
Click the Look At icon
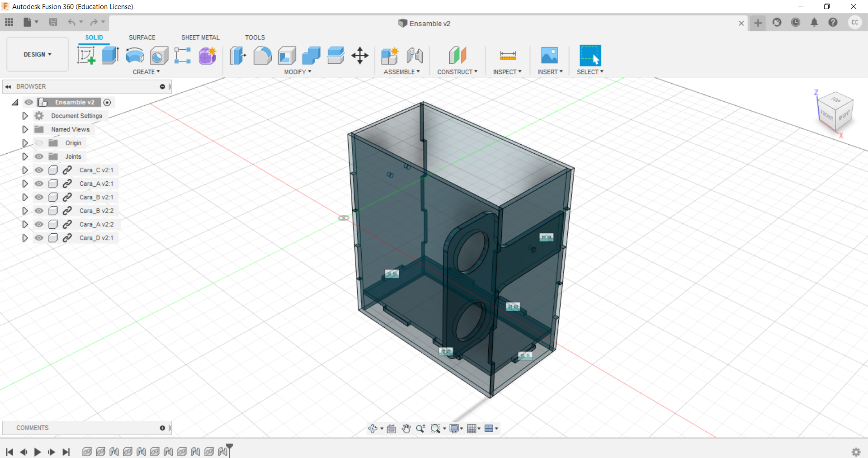pyautogui.click(x=392, y=428)
